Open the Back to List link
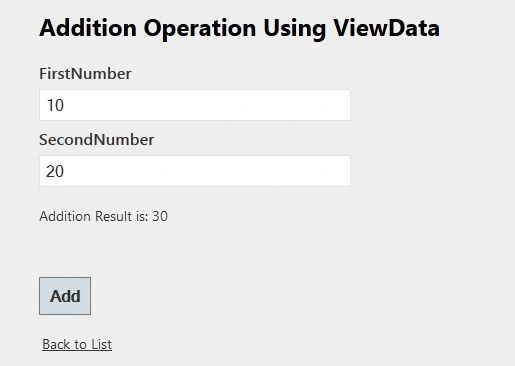 pyautogui.click(x=77, y=344)
